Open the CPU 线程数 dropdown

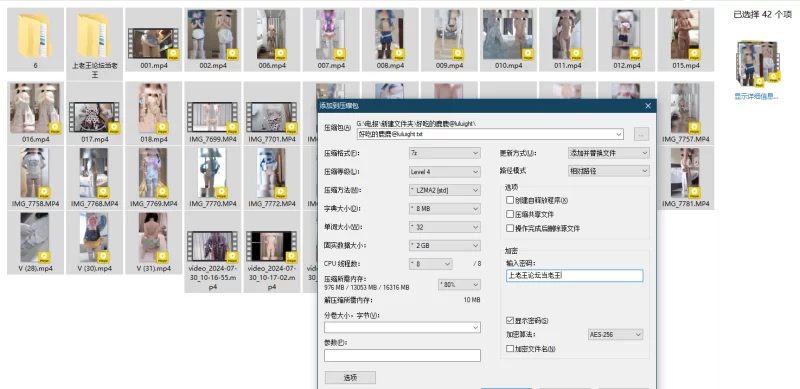pos(431,264)
